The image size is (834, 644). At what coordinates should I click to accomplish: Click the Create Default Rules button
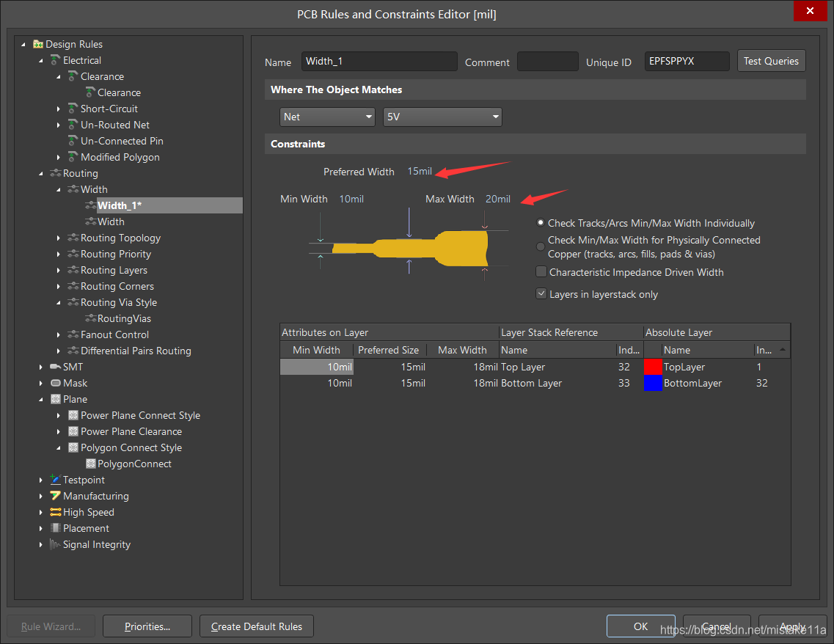(257, 626)
